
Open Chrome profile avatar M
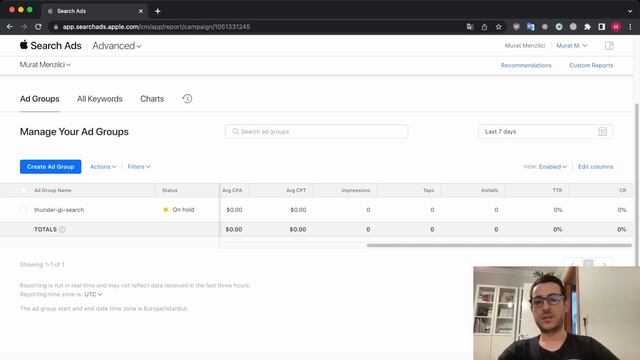click(616, 27)
